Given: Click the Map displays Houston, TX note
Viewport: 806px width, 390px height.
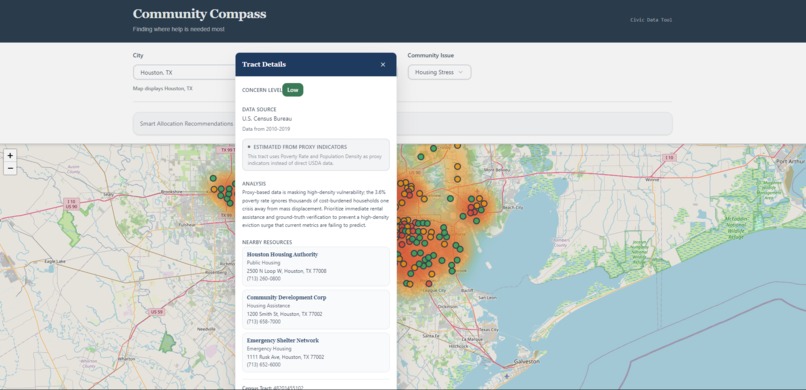Looking at the screenshot, I should 162,88.
